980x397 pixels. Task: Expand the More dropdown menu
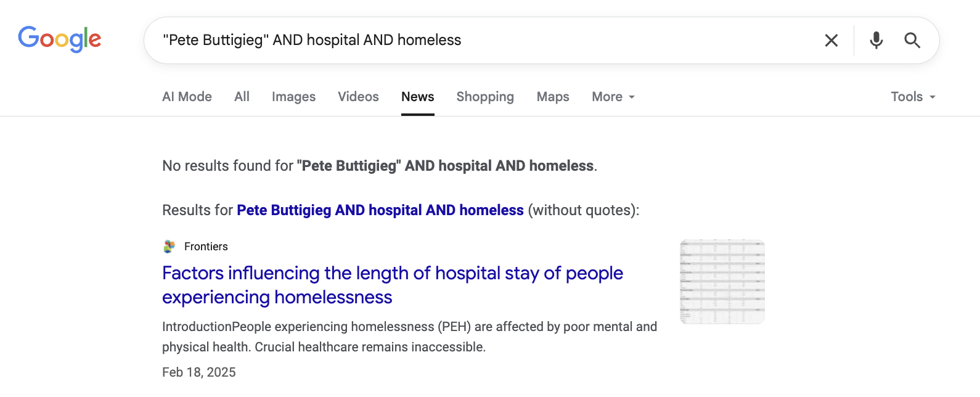(x=613, y=97)
